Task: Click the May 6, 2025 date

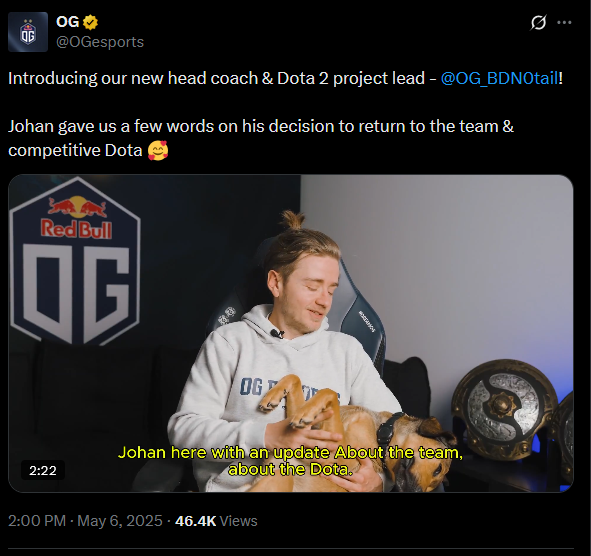Action: [x=120, y=521]
